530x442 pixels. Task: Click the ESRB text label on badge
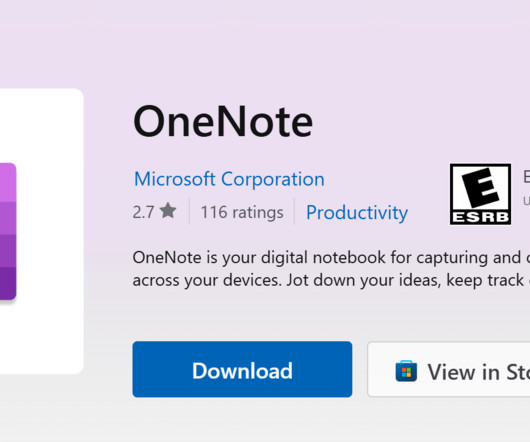click(480, 217)
